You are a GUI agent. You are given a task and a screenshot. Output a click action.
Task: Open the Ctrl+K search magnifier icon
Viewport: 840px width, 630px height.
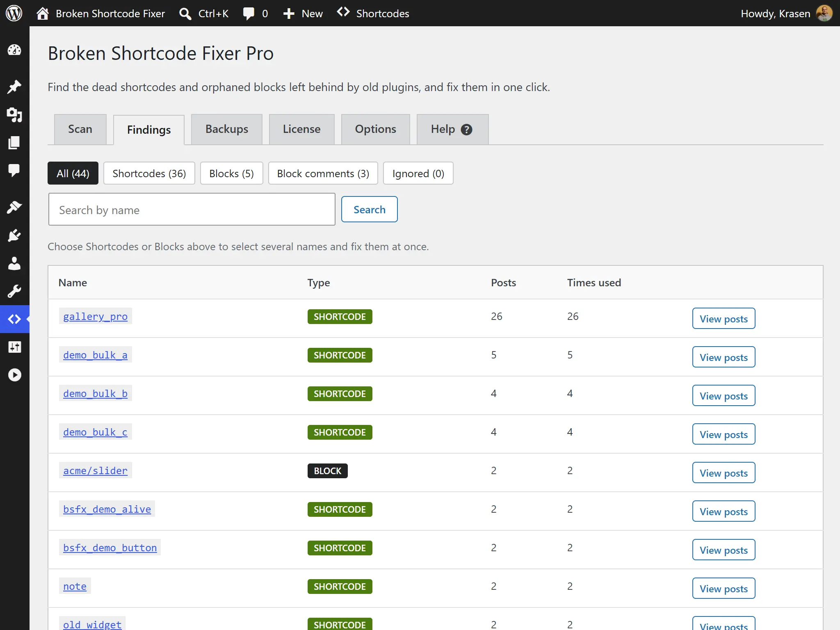(185, 14)
